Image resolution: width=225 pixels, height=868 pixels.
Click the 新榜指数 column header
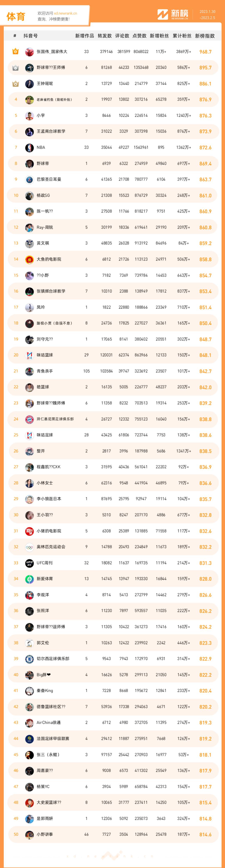(x=205, y=36)
